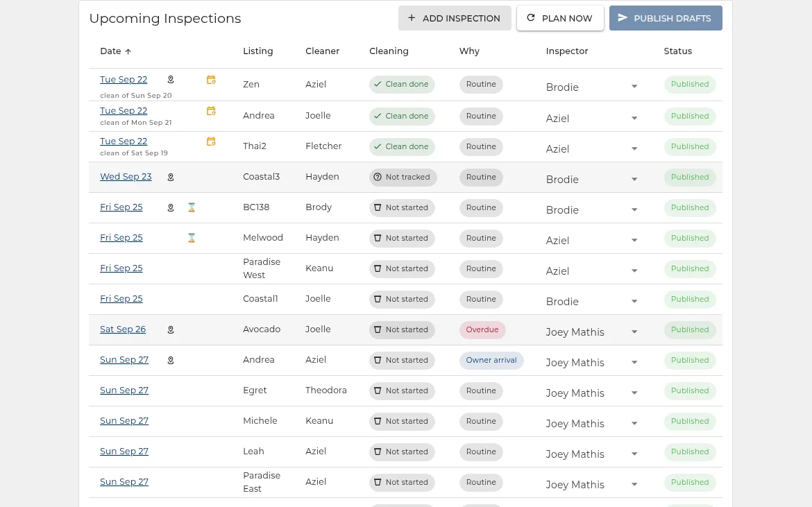Image resolution: width=812 pixels, height=507 pixels.
Task: Click the Cleaning column header
Action: tap(389, 51)
